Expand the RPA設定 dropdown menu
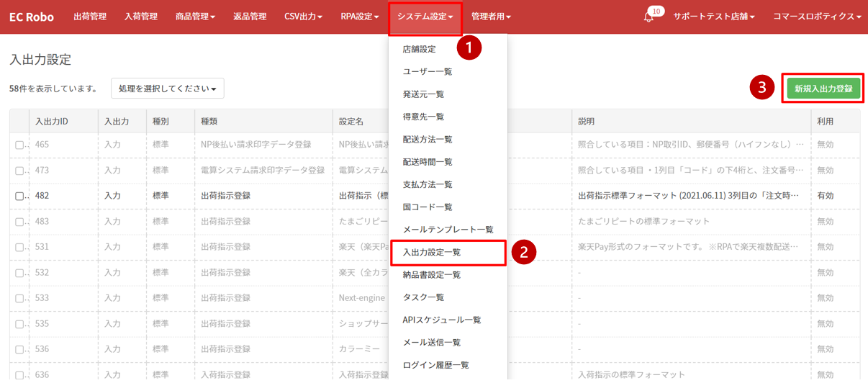The height and width of the screenshot is (383, 868). 360,17
